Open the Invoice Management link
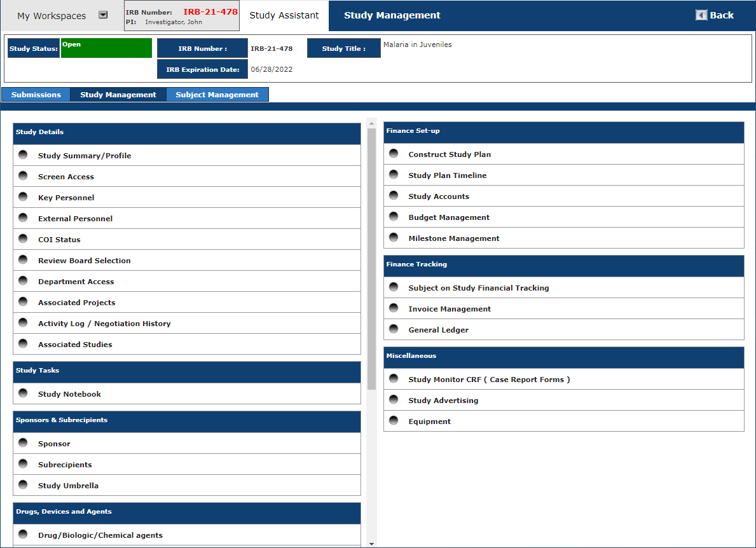Screen dimensions: 756x548 (450, 309)
